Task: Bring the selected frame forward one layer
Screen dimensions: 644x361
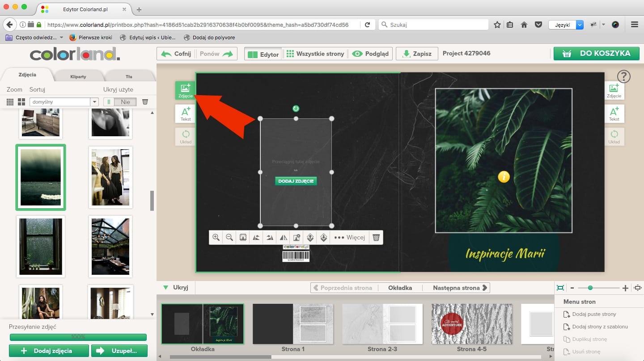Action: [310, 238]
